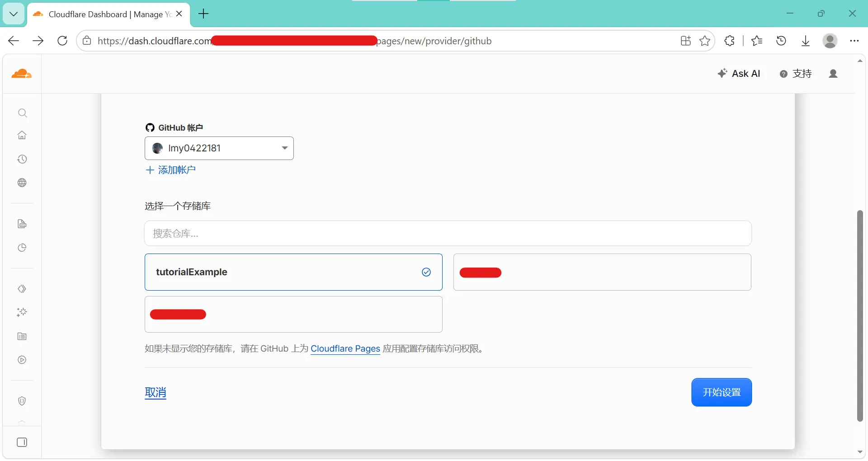Open the recent history clock icon in the sidebar
The height and width of the screenshot is (461, 868).
click(22, 159)
